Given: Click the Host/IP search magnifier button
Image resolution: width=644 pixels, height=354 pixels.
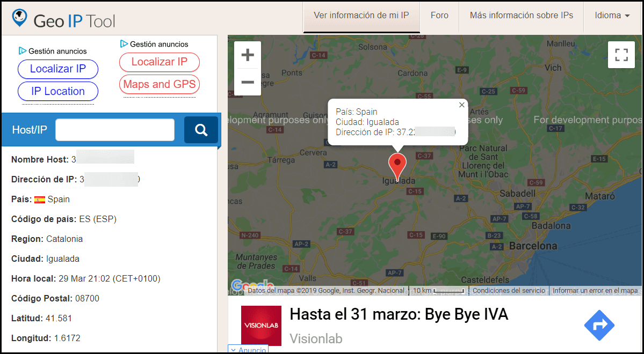Looking at the screenshot, I should (x=201, y=130).
